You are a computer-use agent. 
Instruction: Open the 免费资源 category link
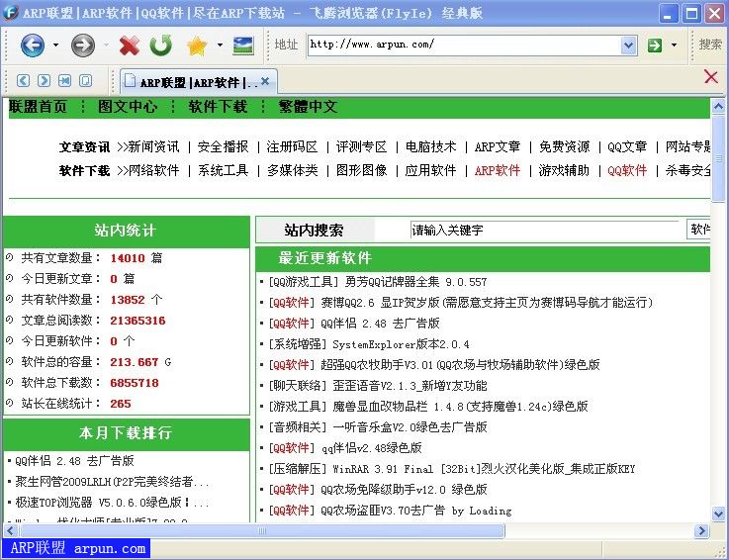point(565,147)
